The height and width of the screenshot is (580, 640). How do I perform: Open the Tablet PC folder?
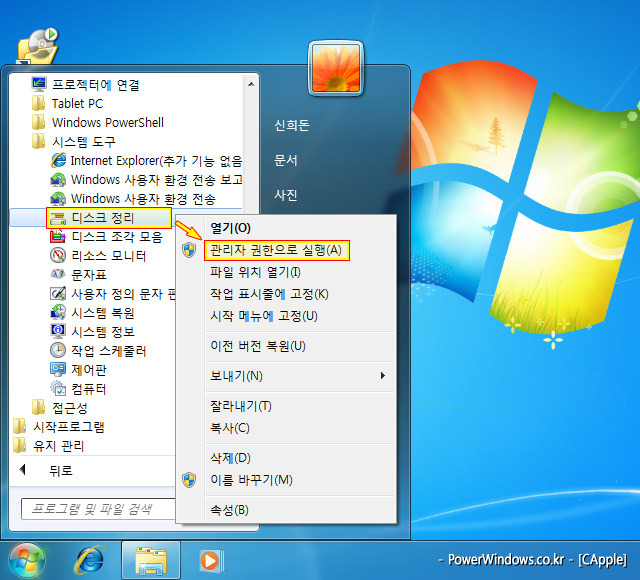(x=67, y=103)
